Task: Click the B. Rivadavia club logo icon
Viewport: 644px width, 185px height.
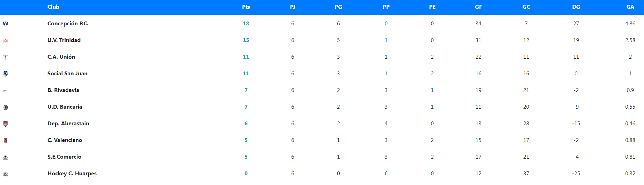Action: (x=6, y=91)
